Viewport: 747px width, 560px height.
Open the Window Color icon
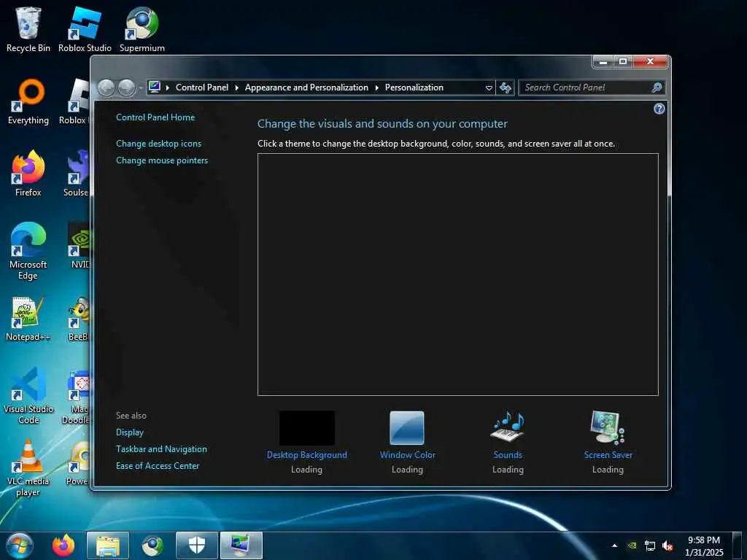click(x=407, y=428)
